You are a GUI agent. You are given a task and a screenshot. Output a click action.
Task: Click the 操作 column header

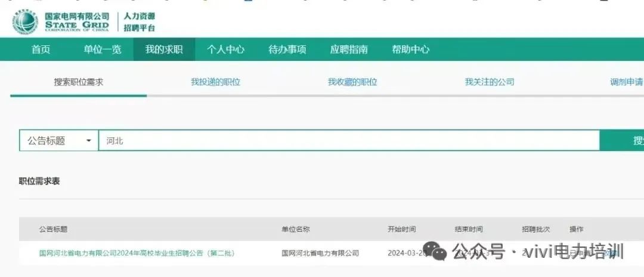click(576, 229)
